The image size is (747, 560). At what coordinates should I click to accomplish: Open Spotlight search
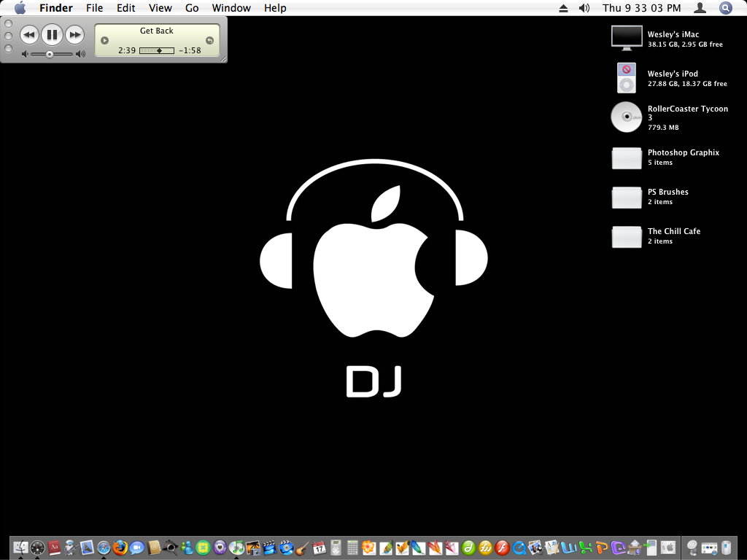[725, 8]
